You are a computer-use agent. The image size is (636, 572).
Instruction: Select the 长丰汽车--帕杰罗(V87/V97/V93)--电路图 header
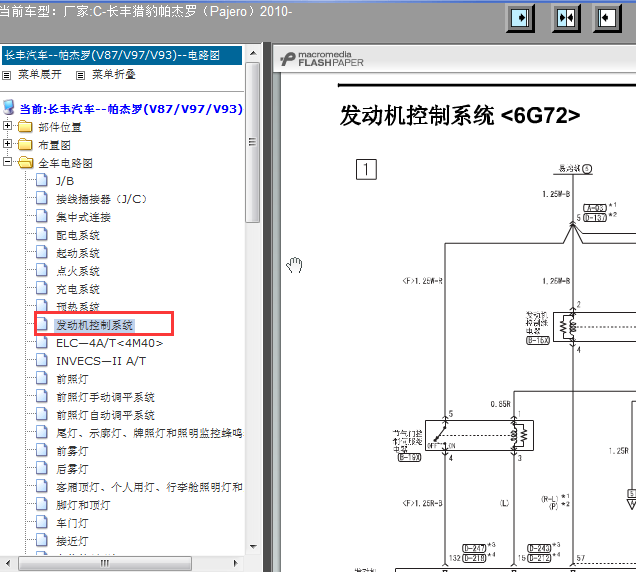pos(122,56)
